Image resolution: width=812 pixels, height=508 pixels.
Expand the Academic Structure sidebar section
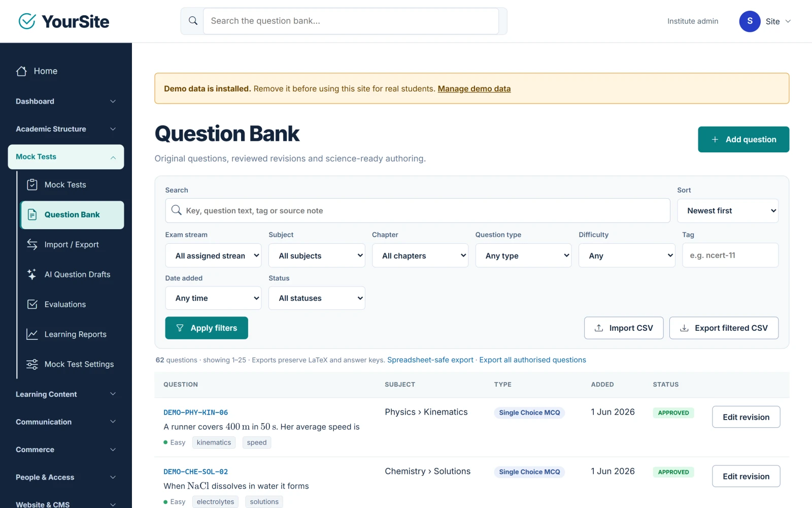click(66, 129)
